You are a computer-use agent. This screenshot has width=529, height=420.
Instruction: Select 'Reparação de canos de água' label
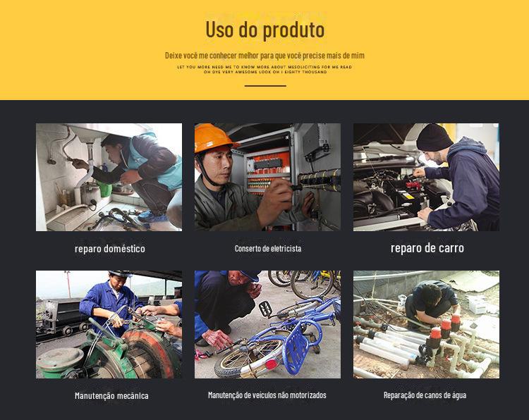pos(425,395)
